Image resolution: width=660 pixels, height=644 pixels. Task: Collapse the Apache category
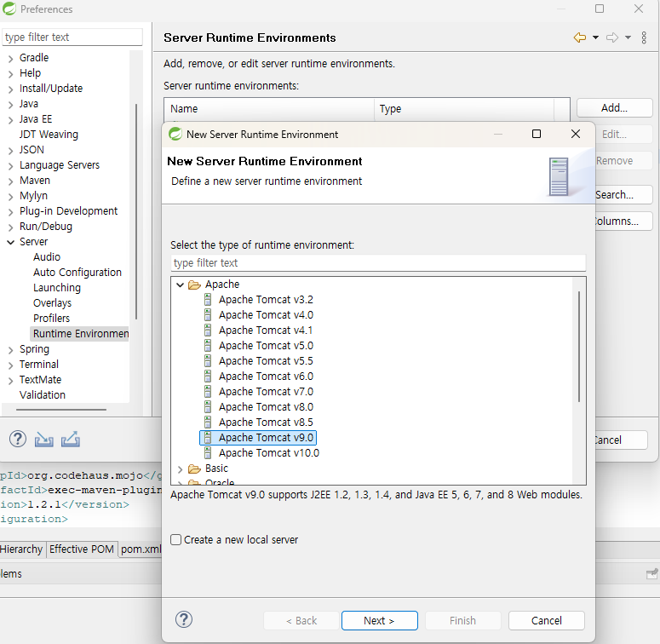181,285
